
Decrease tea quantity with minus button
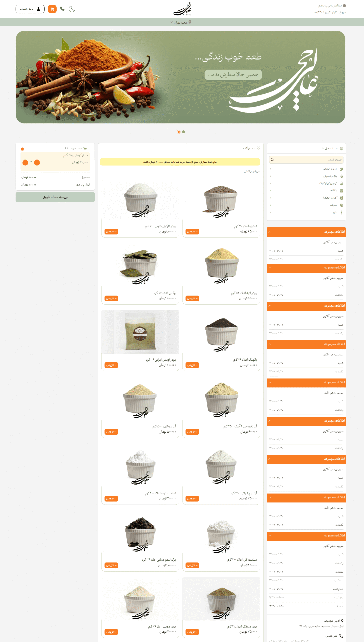[25, 163]
